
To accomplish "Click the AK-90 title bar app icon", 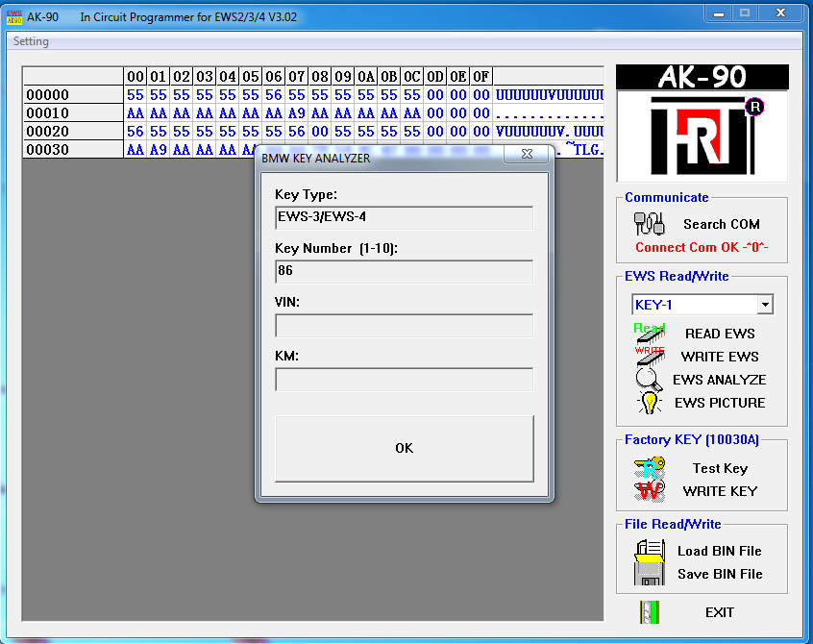I will click(14, 17).
